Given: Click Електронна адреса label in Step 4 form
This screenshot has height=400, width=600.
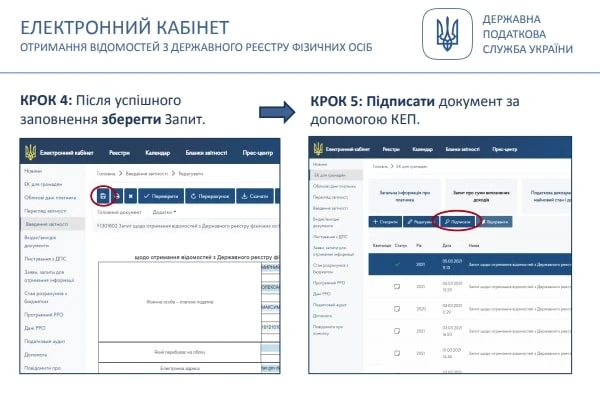Looking at the screenshot, I should click(x=180, y=368).
